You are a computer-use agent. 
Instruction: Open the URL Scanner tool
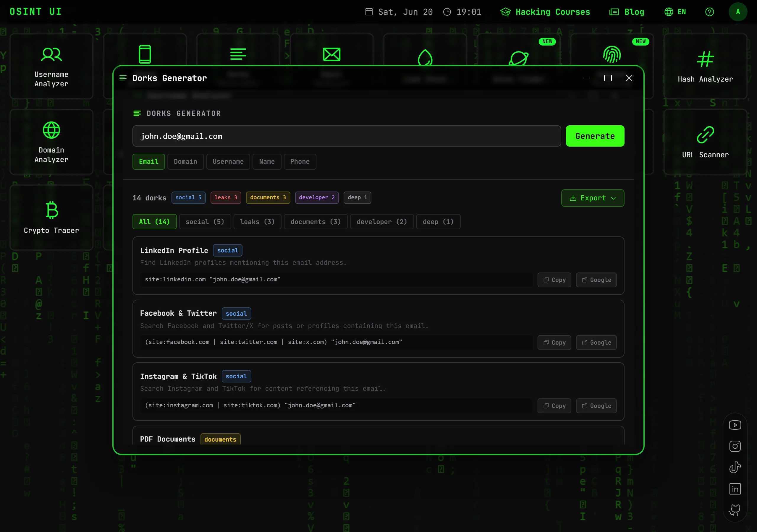705,142
